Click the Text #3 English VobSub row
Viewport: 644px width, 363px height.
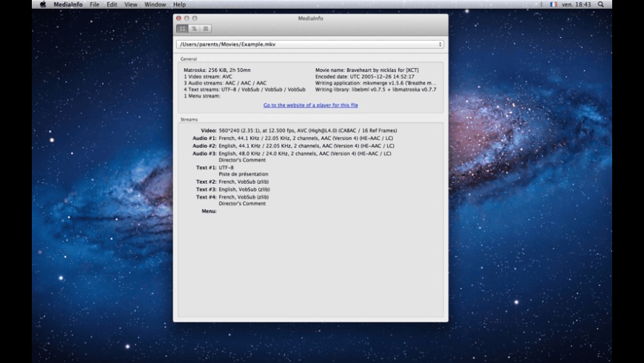tap(233, 190)
